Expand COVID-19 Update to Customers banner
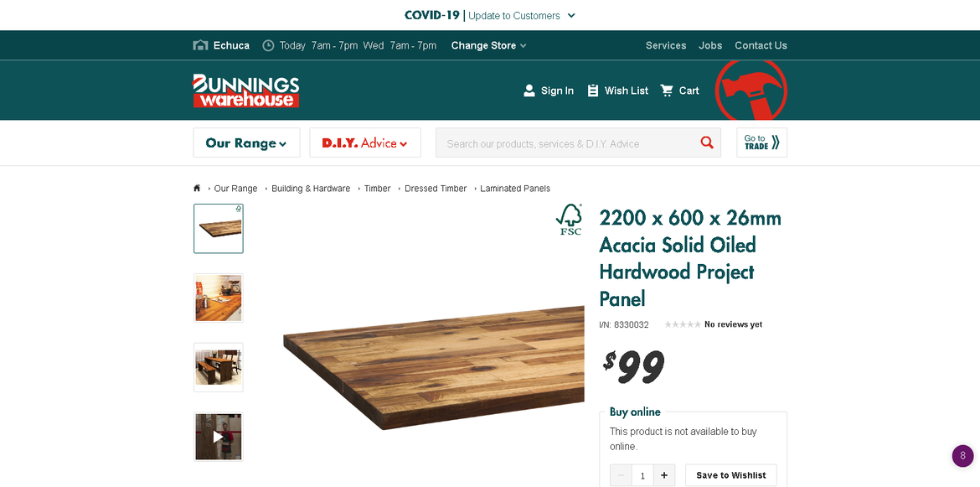980x487 pixels. pos(490,16)
